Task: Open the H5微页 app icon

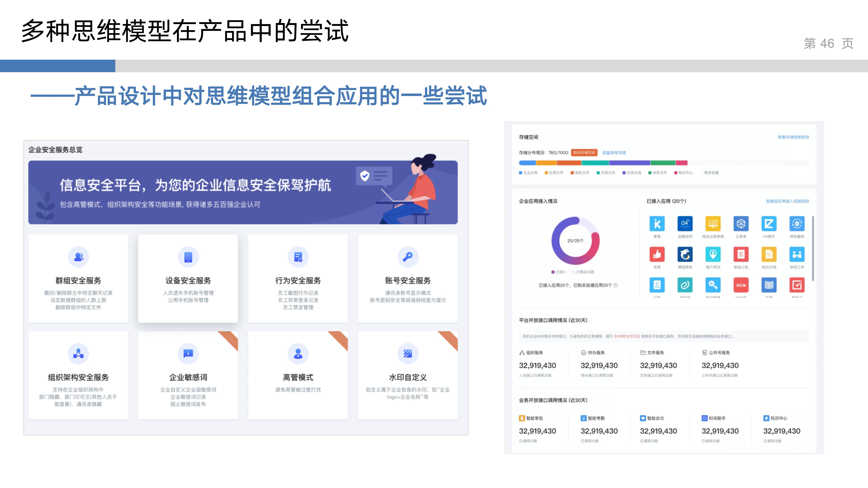Action: point(769,224)
